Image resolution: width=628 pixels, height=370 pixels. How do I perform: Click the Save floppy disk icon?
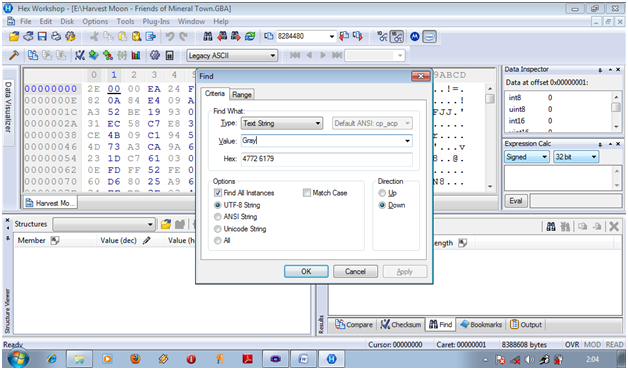point(42,36)
